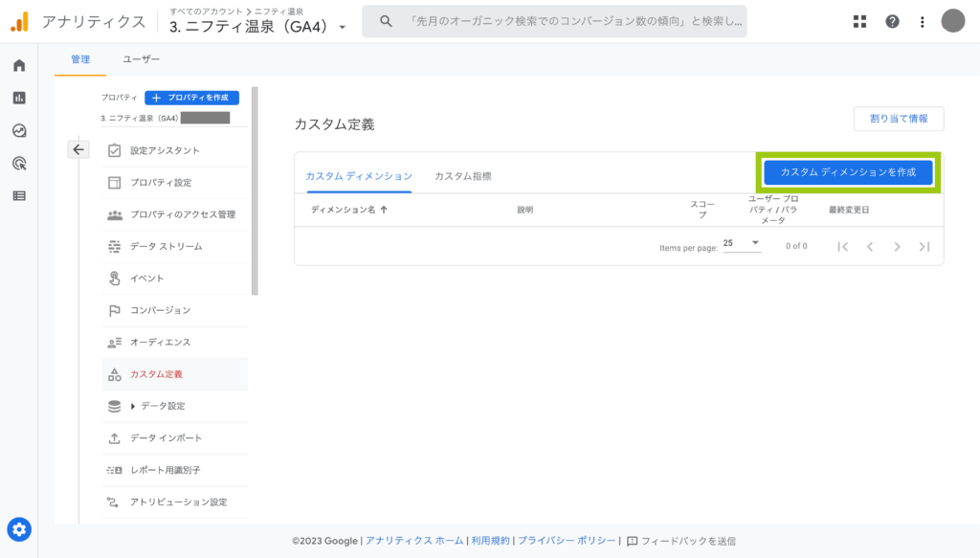Click the blue Admin gear icon
The width and height of the screenshot is (980, 558).
coord(19,530)
